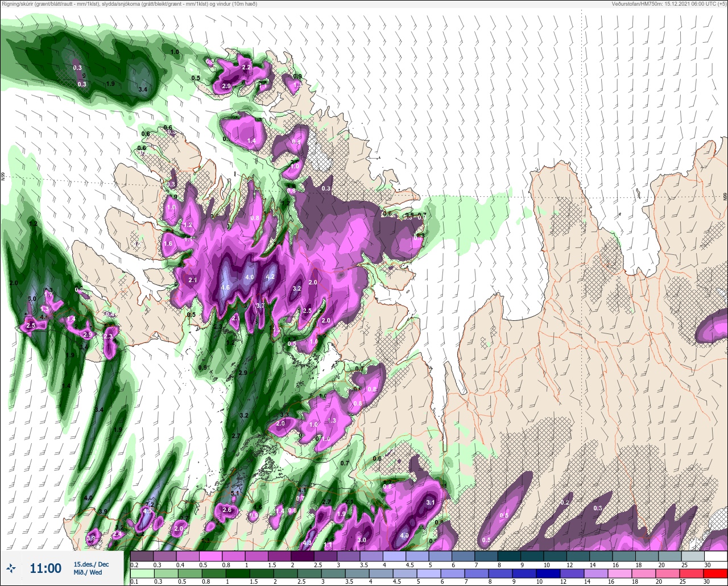Click the '4.9' value in the southwest
The height and width of the screenshot is (586, 728).
pos(147,511)
